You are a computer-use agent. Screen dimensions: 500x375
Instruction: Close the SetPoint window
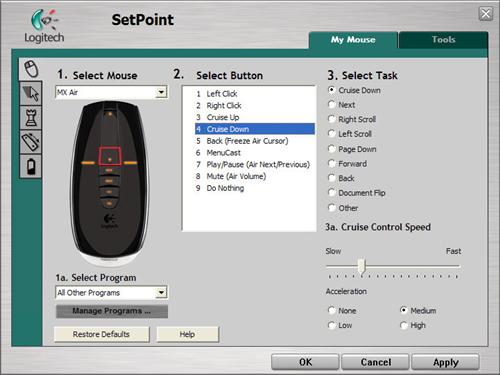486,14
